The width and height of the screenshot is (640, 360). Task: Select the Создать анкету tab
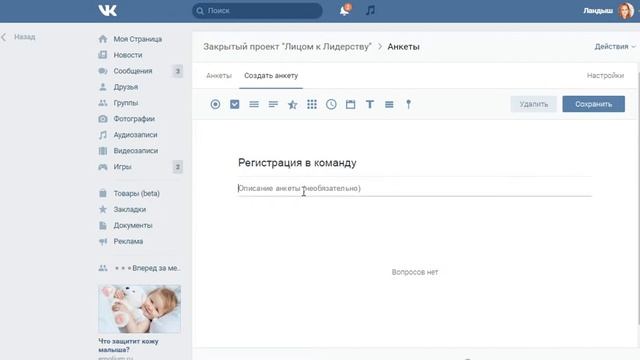point(271,76)
